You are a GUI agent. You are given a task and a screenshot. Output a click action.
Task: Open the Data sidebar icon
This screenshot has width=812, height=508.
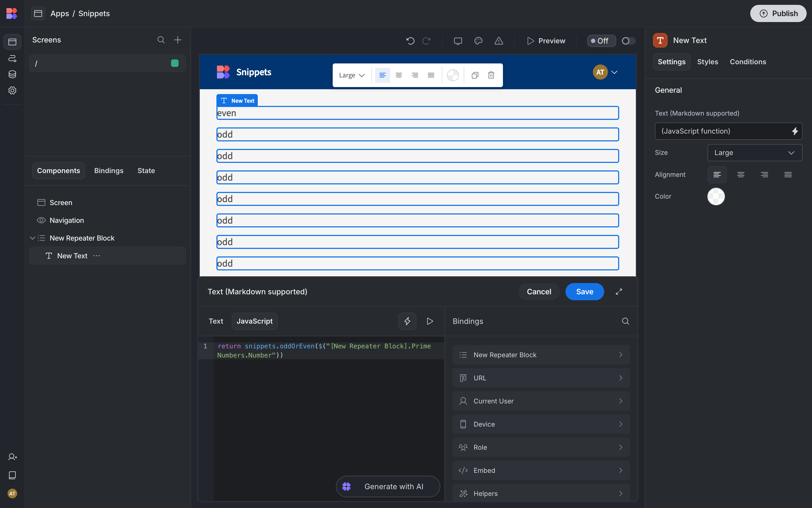pos(12,74)
